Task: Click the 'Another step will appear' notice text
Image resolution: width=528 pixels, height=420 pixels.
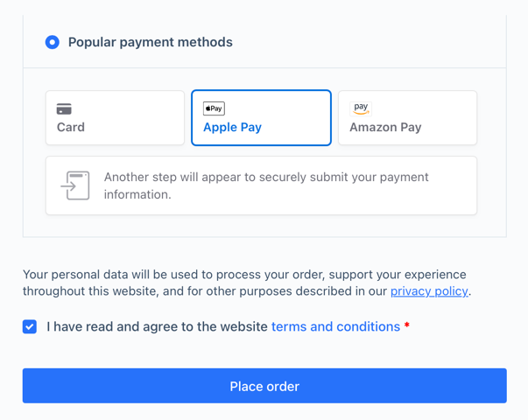Action: click(266, 177)
